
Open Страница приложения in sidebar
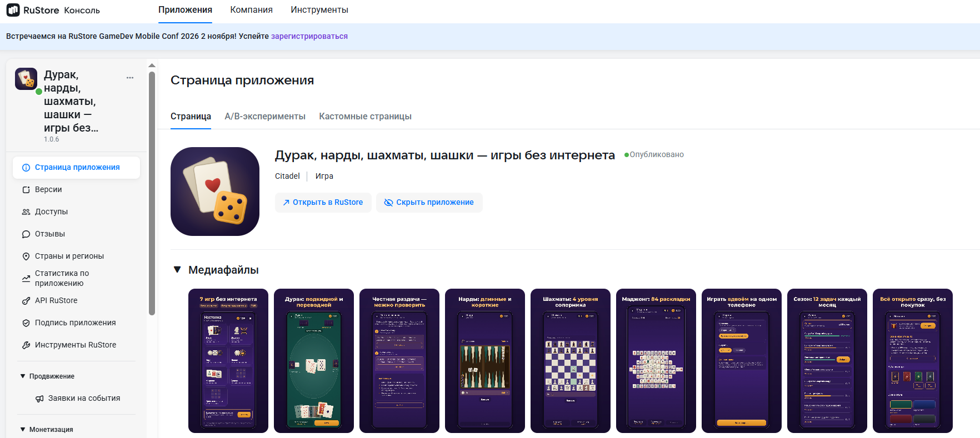click(x=76, y=168)
